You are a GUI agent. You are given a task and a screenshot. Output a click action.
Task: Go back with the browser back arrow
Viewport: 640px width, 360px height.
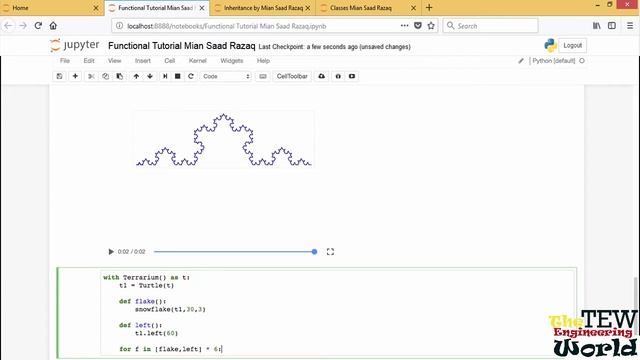(8, 26)
